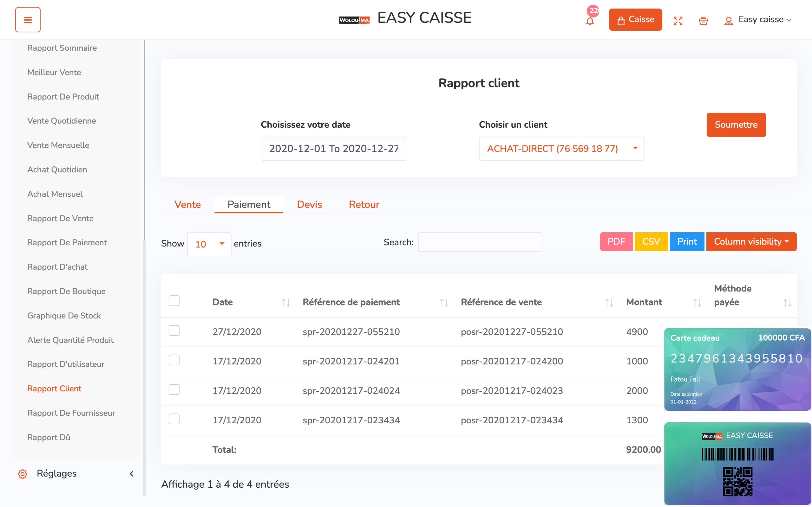This screenshot has height=507, width=812.
Task: Change the Show entries count dropdown
Action: coord(209,244)
